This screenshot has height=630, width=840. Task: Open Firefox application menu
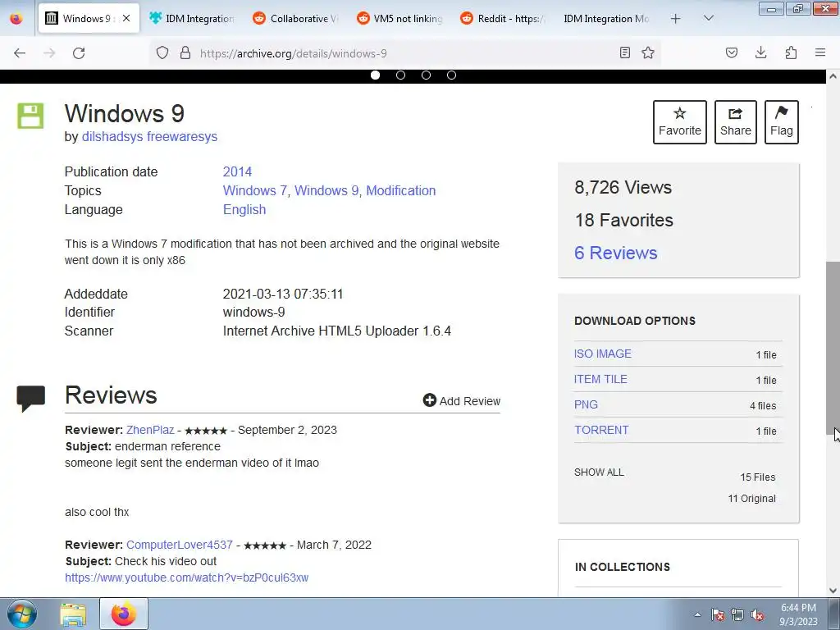820,52
